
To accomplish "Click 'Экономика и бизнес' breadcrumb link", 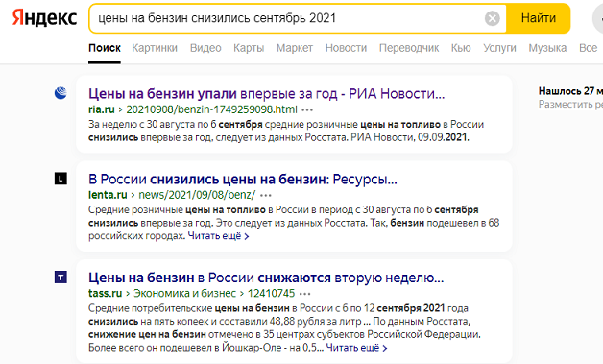I will point(184,294).
